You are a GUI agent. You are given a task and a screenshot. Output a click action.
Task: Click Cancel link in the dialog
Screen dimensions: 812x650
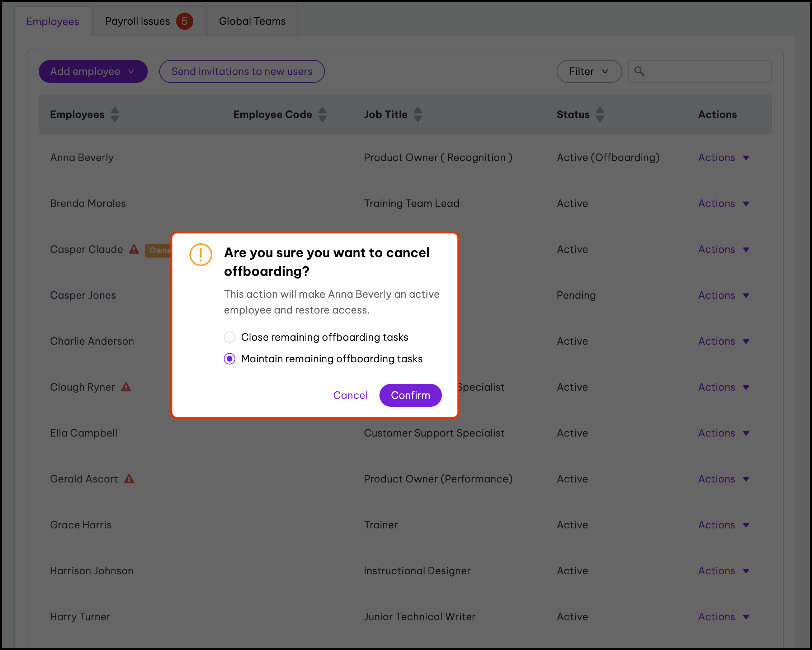tap(350, 395)
